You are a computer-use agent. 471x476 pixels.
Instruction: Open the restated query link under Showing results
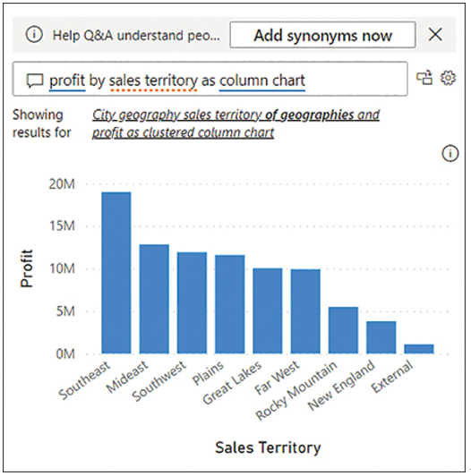point(235,123)
